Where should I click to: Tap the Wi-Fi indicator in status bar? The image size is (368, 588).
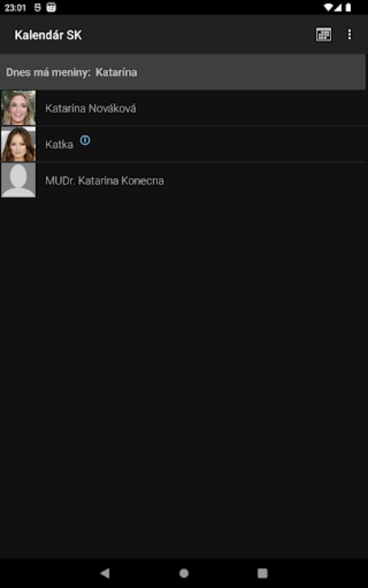coord(328,7)
